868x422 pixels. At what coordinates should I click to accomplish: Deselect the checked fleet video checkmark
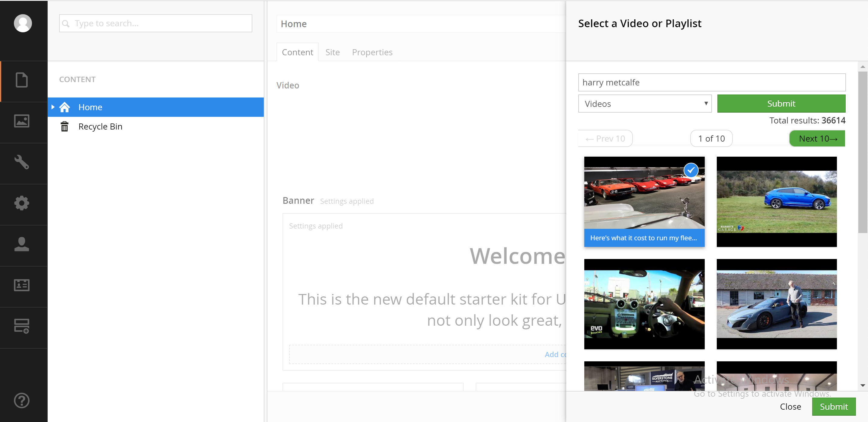691,171
